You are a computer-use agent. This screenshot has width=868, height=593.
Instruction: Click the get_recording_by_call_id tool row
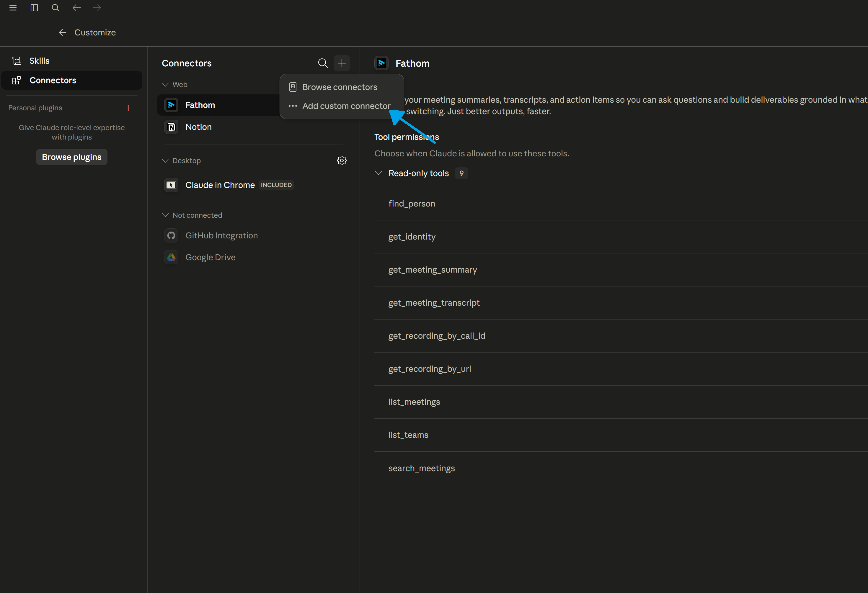pyautogui.click(x=621, y=336)
